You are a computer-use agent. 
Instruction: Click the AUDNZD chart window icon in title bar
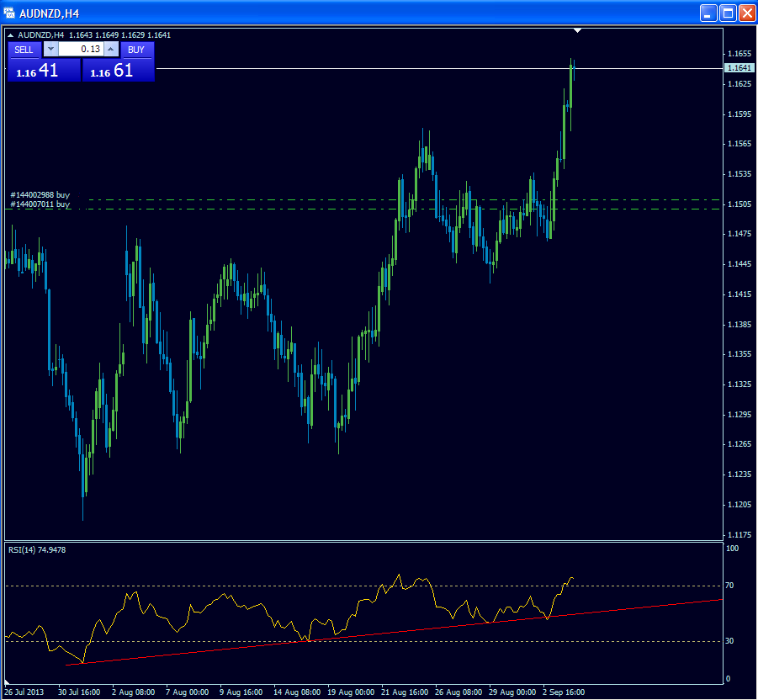[9, 13]
